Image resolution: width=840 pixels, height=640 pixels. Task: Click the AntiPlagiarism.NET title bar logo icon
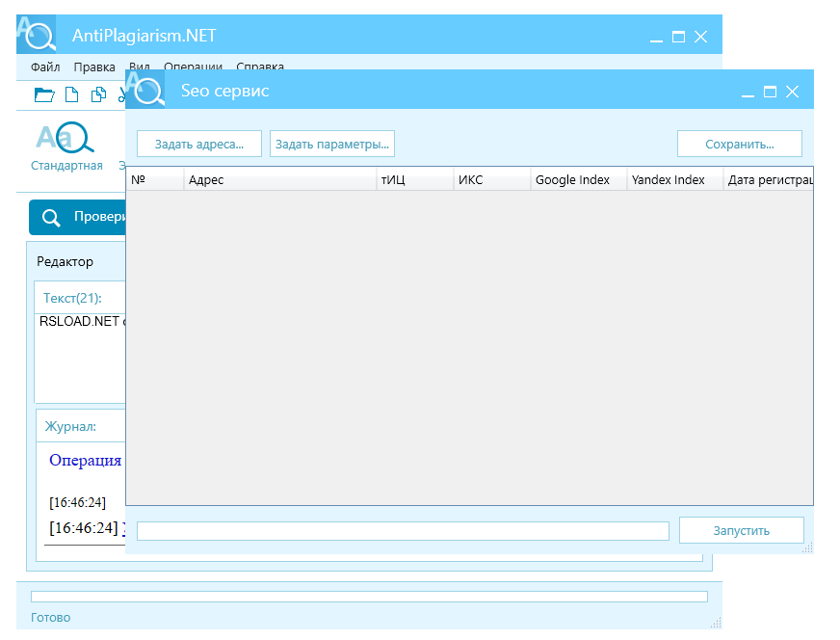[36, 35]
